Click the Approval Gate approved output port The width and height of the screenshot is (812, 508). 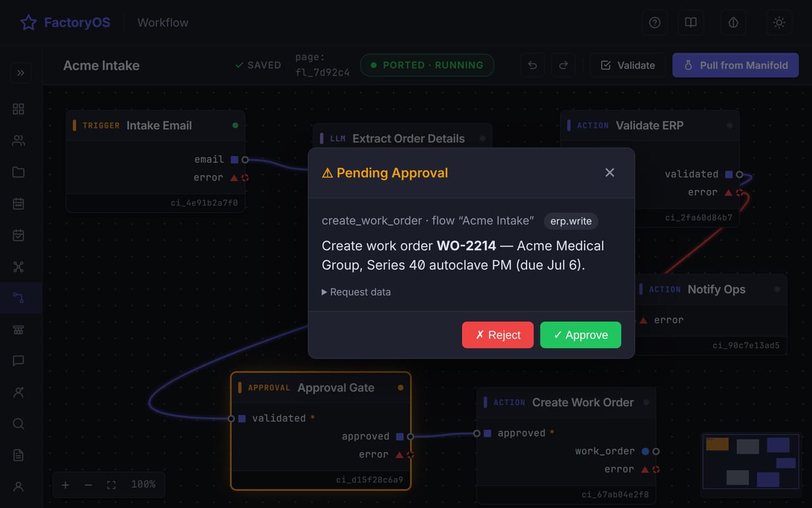coord(410,437)
